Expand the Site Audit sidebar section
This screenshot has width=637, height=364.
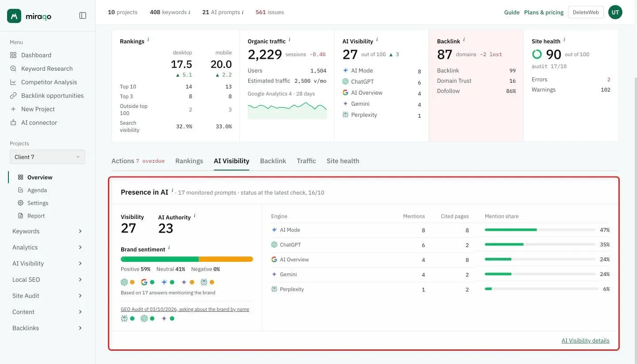click(x=47, y=296)
